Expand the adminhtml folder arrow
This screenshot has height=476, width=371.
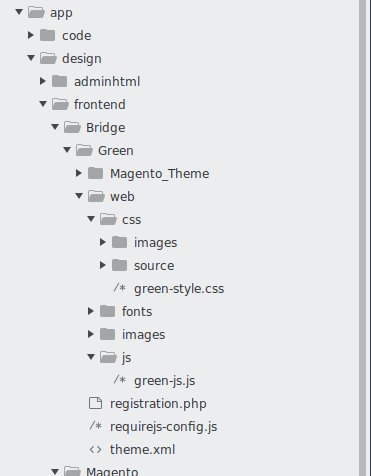click(43, 81)
